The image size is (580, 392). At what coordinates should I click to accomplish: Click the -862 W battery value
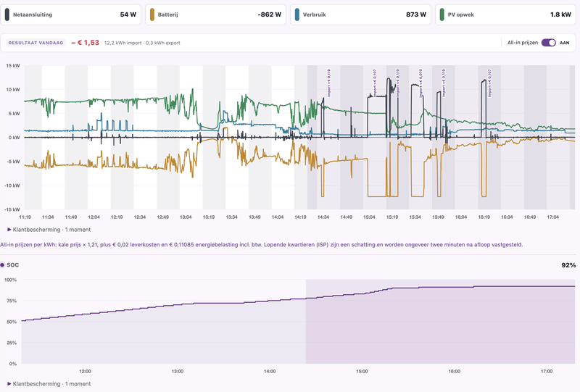click(x=269, y=14)
